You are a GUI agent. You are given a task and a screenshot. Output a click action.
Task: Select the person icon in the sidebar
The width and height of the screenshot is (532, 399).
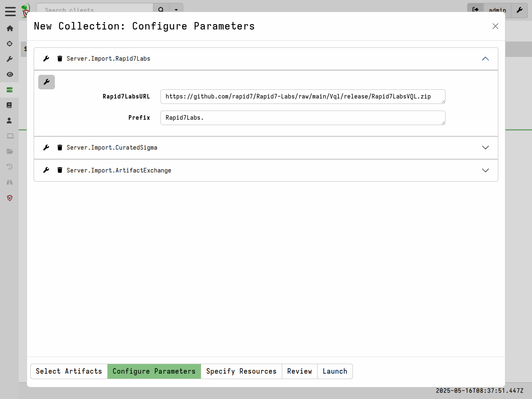point(10,120)
